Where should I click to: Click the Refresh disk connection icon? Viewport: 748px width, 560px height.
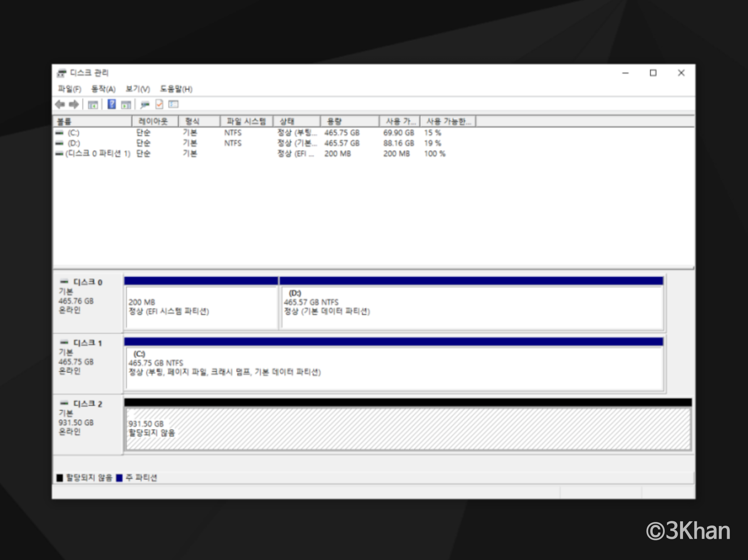point(145,105)
